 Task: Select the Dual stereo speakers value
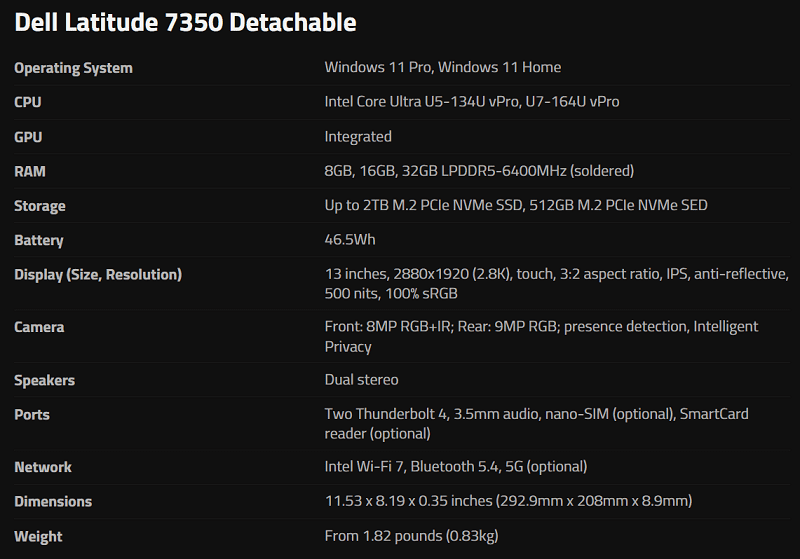tap(361, 380)
